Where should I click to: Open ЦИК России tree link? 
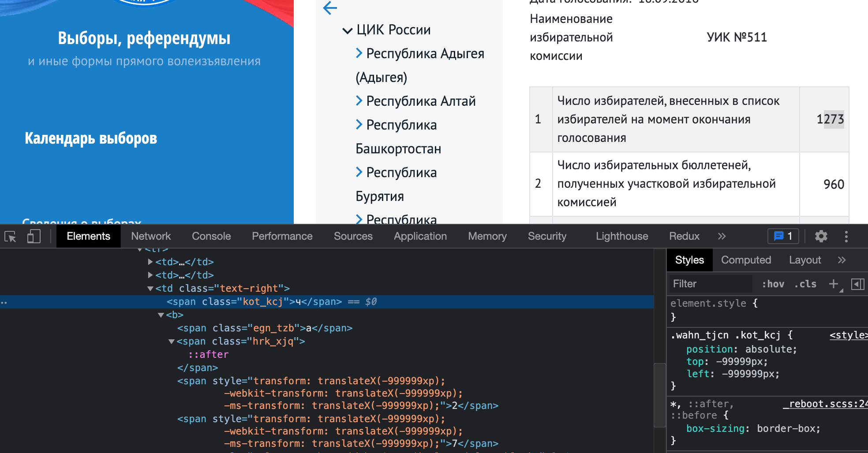(393, 30)
